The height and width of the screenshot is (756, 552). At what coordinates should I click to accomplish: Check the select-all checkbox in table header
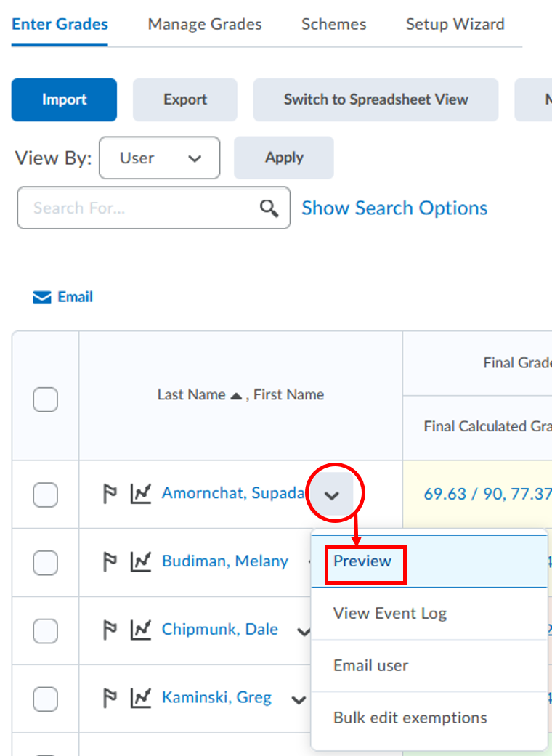pyautogui.click(x=45, y=399)
